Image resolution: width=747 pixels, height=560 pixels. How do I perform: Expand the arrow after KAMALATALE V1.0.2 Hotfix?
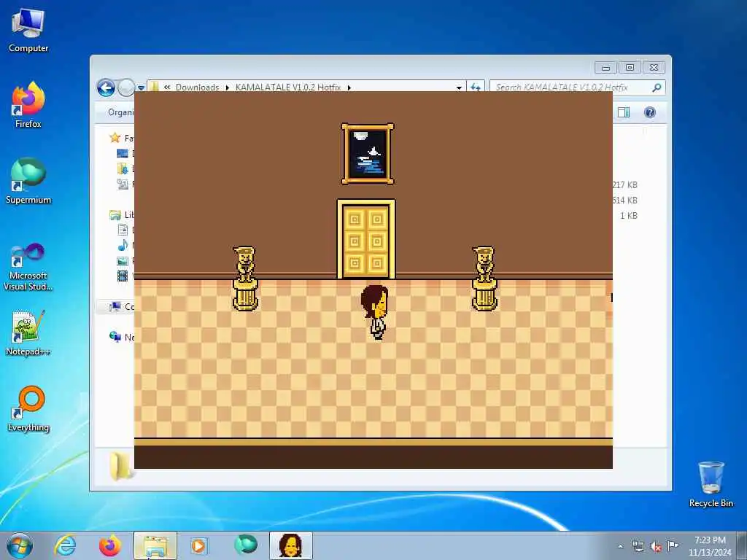pos(349,87)
